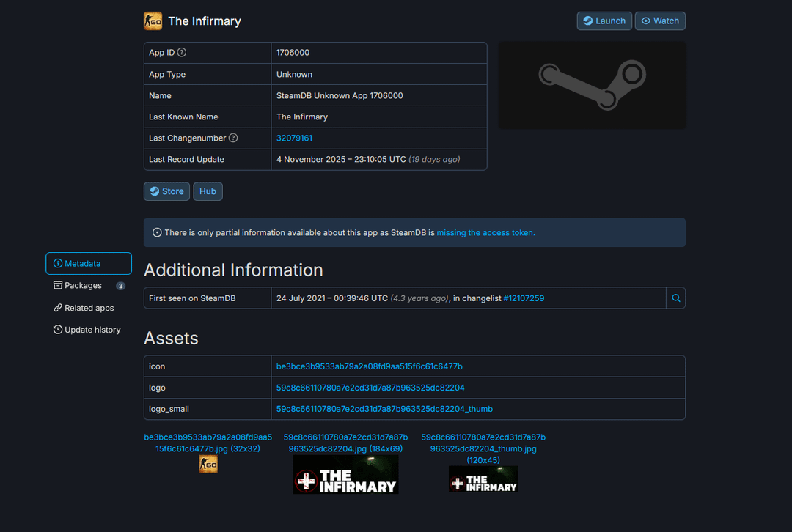Click the small CS:GO icon thumbnail under Assets
The image size is (792, 532).
[x=208, y=464]
